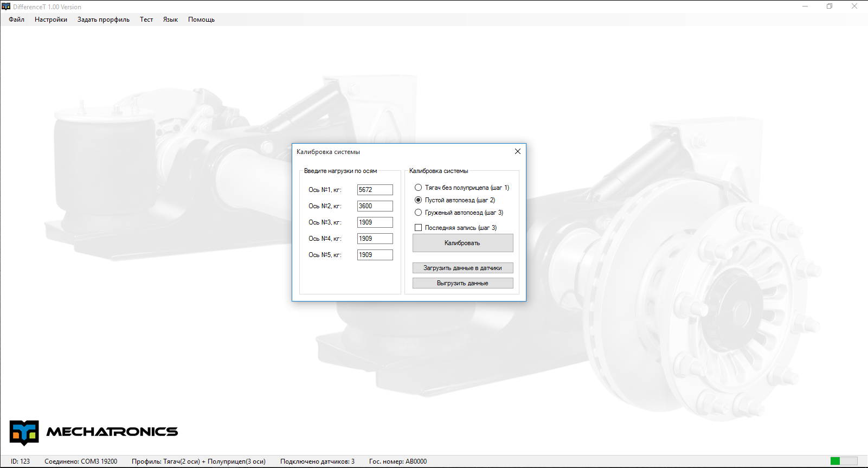Select 'Пустой автопоезд (шаг 2)' radio option
This screenshot has width=868, height=468.
[x=418, y=200]
